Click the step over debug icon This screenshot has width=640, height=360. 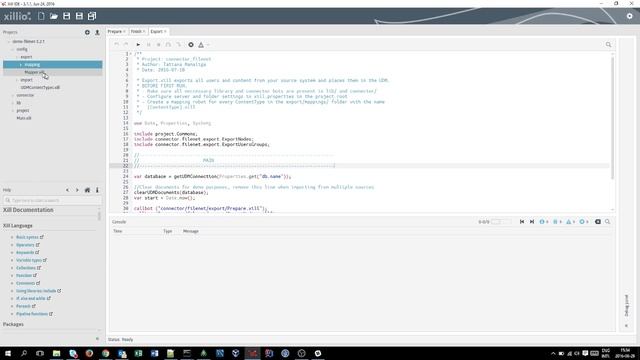point(168,44)
